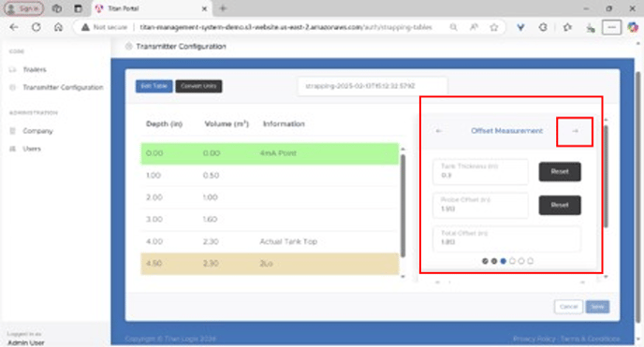Open the Privacy Policy footer link
This screenshot has width=644, height=347.
pyautogui.click(x=534, y=339)
